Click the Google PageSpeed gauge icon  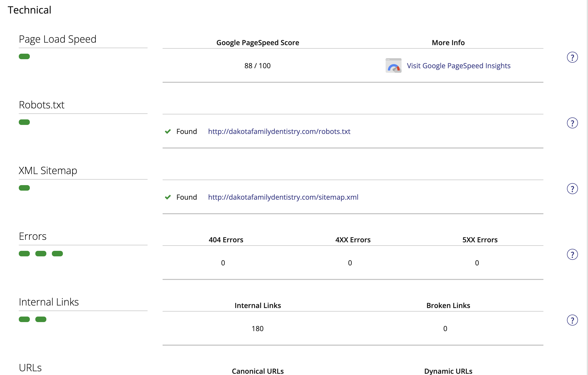coord(393,65)
